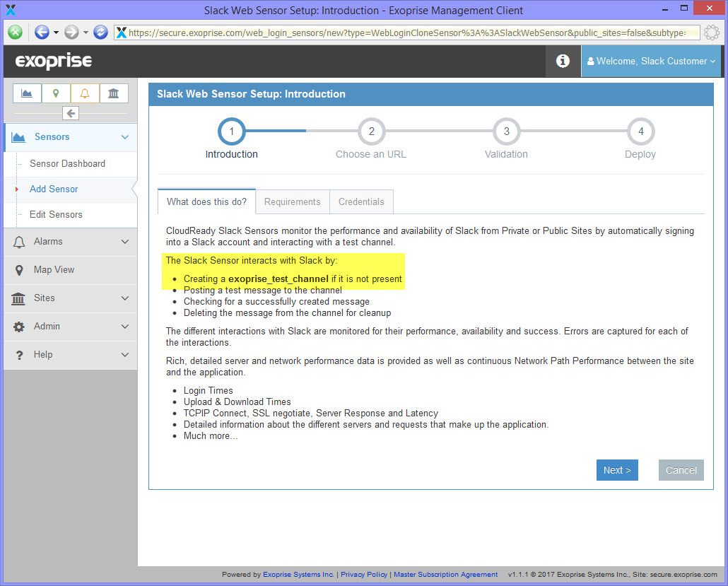Viewport: 728px width, 586px height.
Task: Click the Exoprise logo
Action: [x=54, y=61]
